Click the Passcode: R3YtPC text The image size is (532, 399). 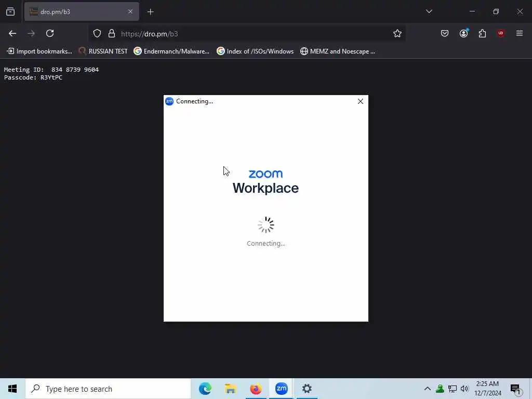(33, 77)
